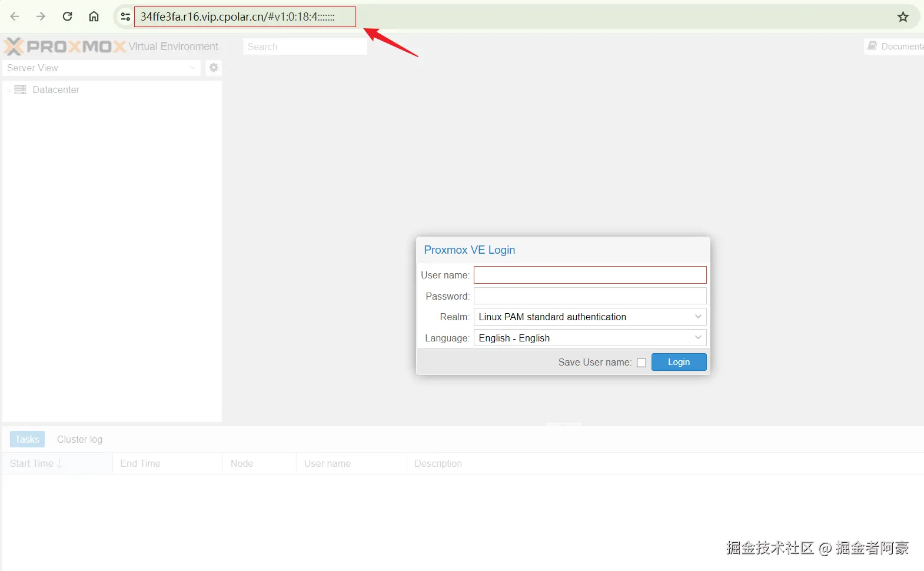Viewport: 924px width, 571px height.
Task: Reload the page with the refresh icon
Action: pos(68,16)
